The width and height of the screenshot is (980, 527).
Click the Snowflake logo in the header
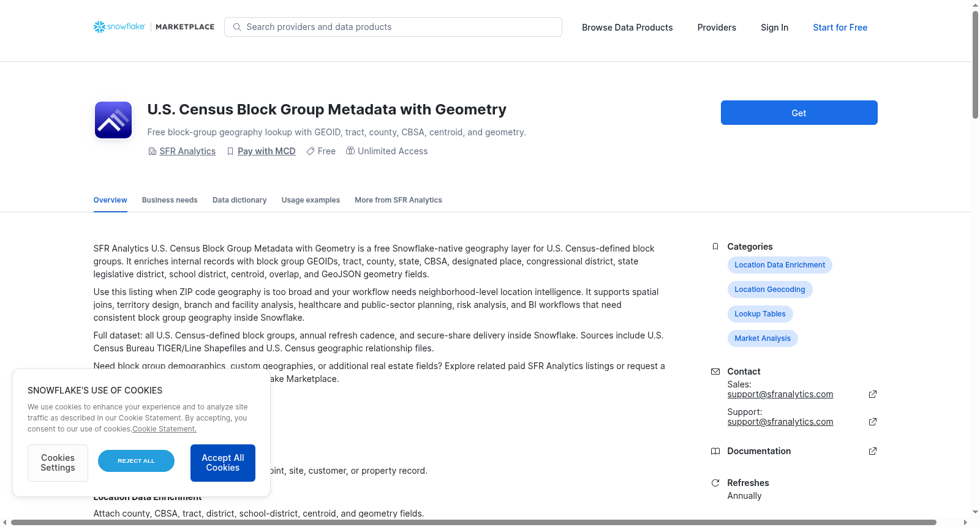click(119, 27)
